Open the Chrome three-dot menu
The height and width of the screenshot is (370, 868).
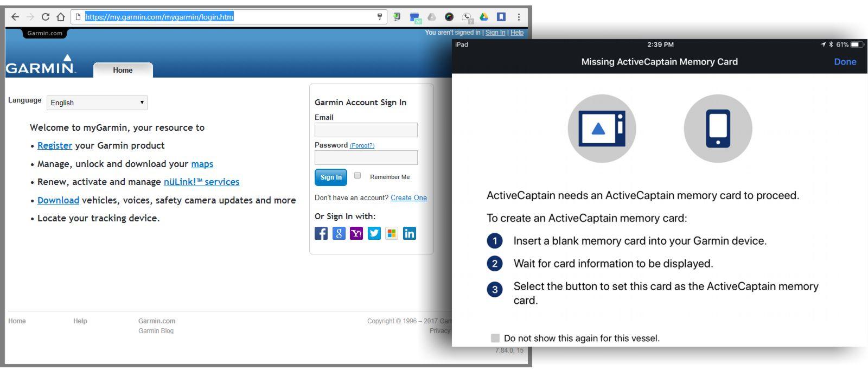point(519,17)
